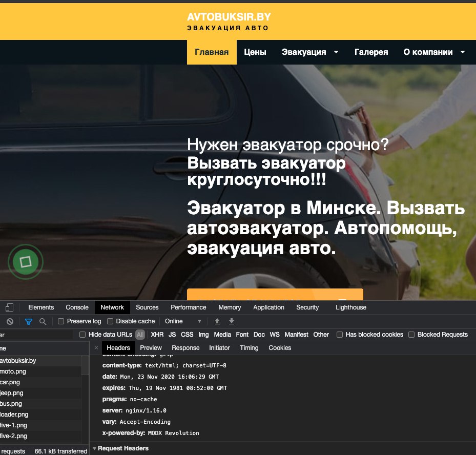Toggle the device toolbar icon

coord(10,307)
